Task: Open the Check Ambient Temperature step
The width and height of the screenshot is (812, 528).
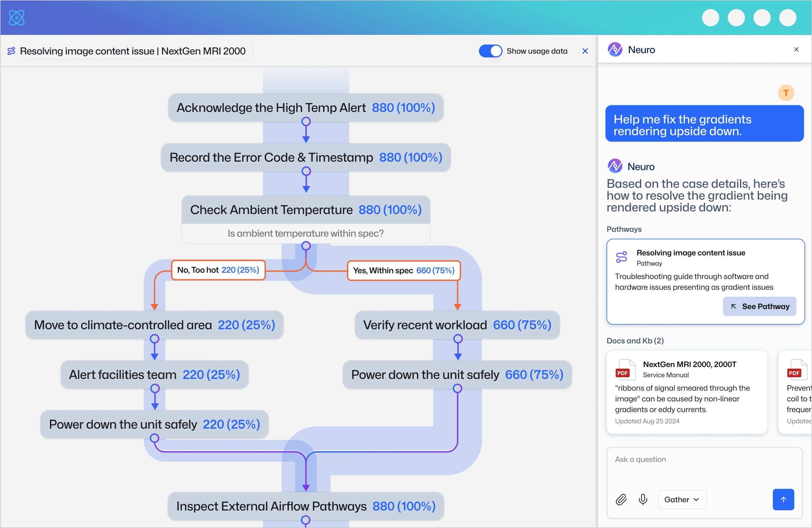Action: [x=306, y=210]
